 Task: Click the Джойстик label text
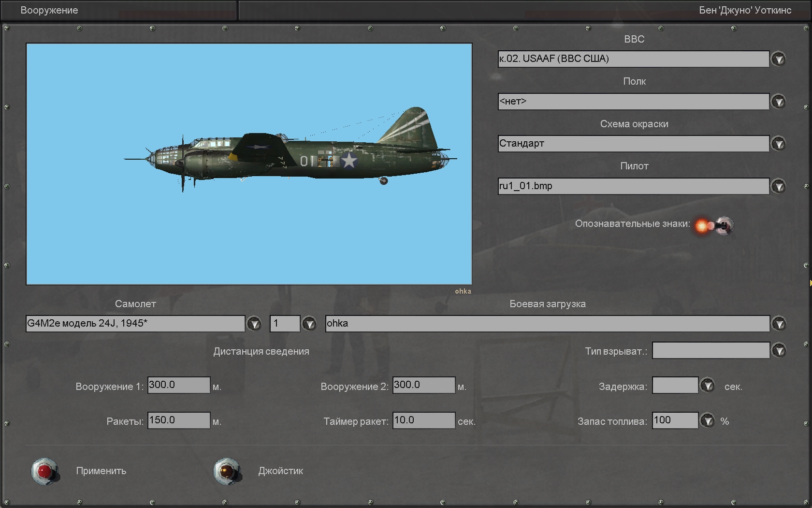pyautogui.click(x=281, y=471)
